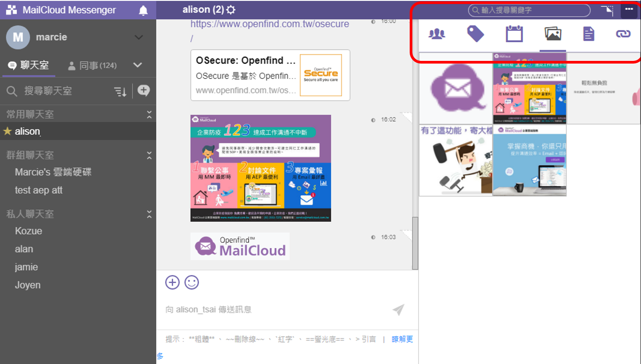
Task: Select the starred alison chat room
Action: click(x=78, y=132)
